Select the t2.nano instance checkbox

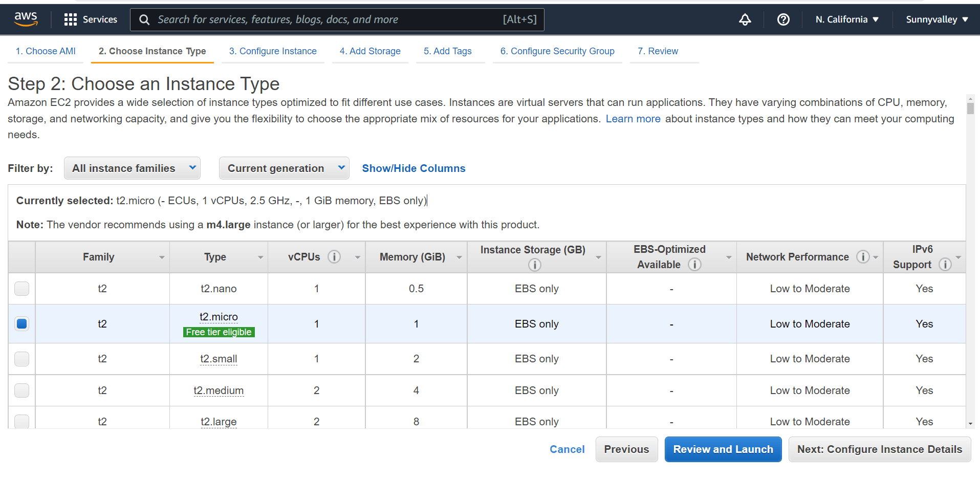coord(21,288)
